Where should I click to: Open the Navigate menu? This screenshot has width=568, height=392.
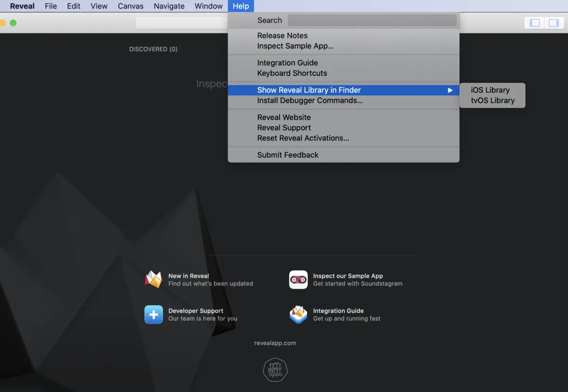coord(169,6)
